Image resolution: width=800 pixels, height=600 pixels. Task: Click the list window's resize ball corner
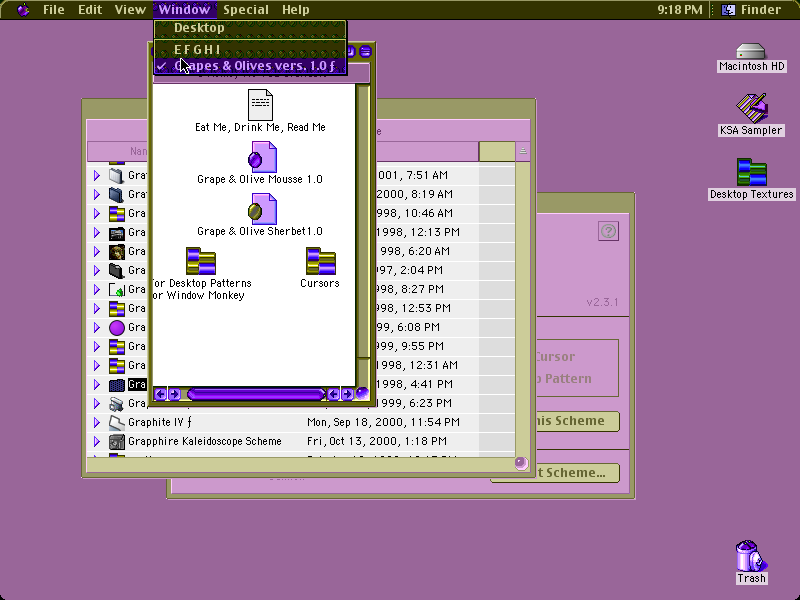[x=521, y=463]
